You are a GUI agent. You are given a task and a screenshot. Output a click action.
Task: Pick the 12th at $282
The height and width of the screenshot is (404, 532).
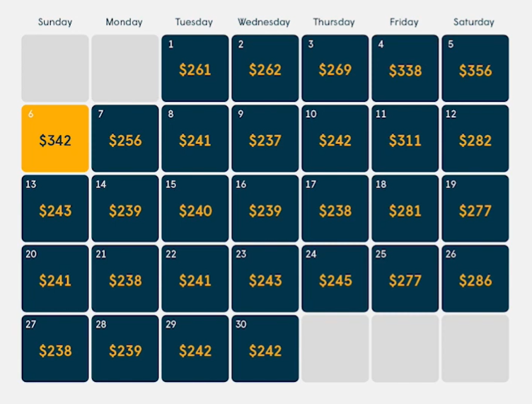click(x=475, y=139)
